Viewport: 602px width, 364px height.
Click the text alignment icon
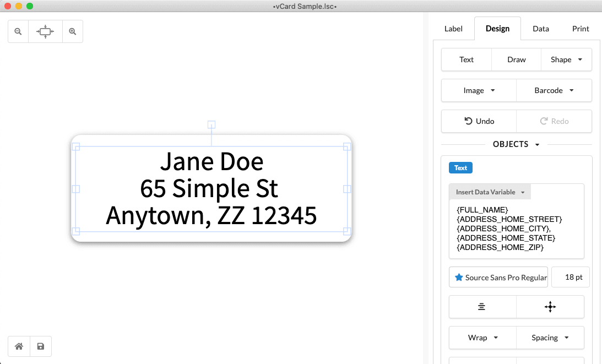[482, 307]
